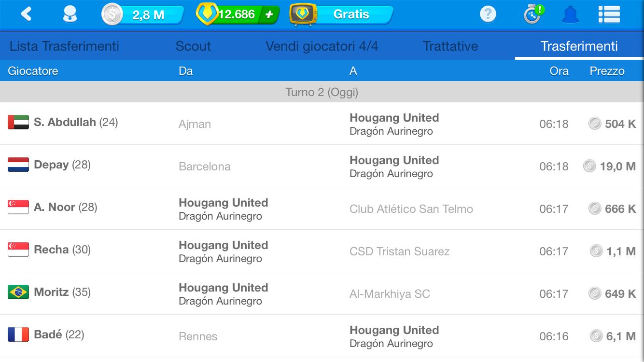Open the help question mark icon
Screen dimensions: 644x362
click(x=488, y=14)
